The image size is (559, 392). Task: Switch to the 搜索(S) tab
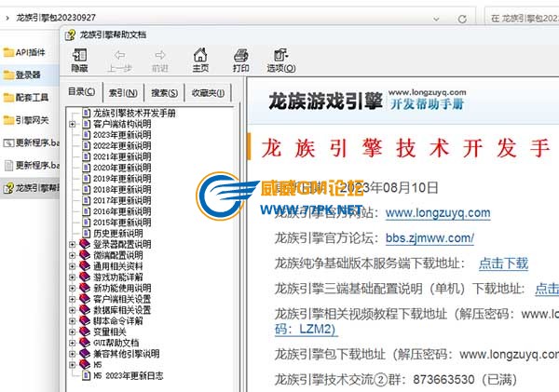(x=164, y=93)
